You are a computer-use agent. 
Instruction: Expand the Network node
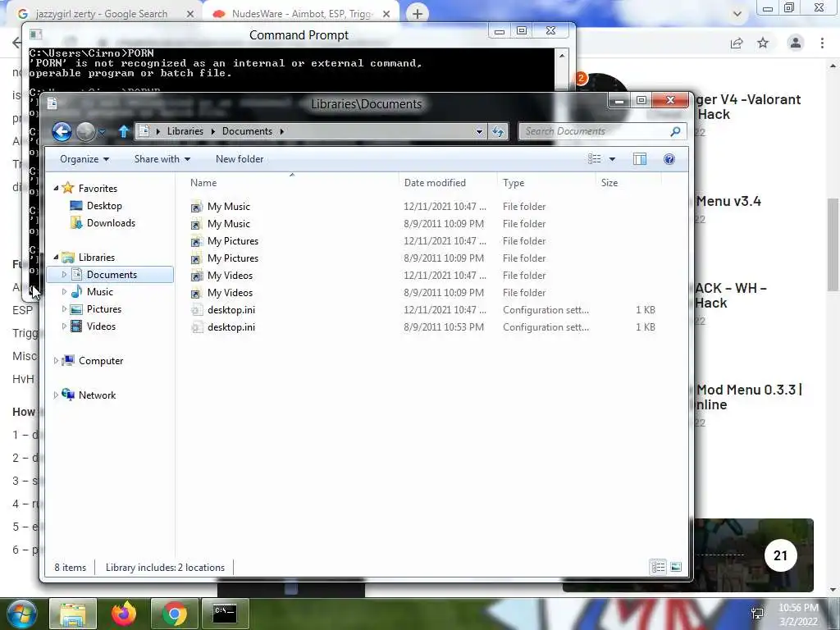[56, 395]
